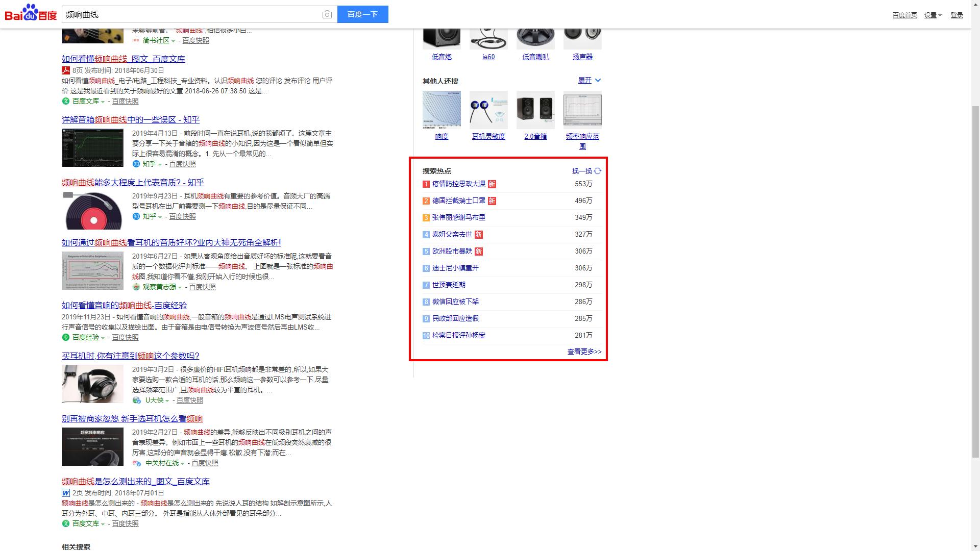The width and height of the screenshot is (980, 551).
Task: Open hot search 疫情防控思政大课
Action: pos(459,184)
